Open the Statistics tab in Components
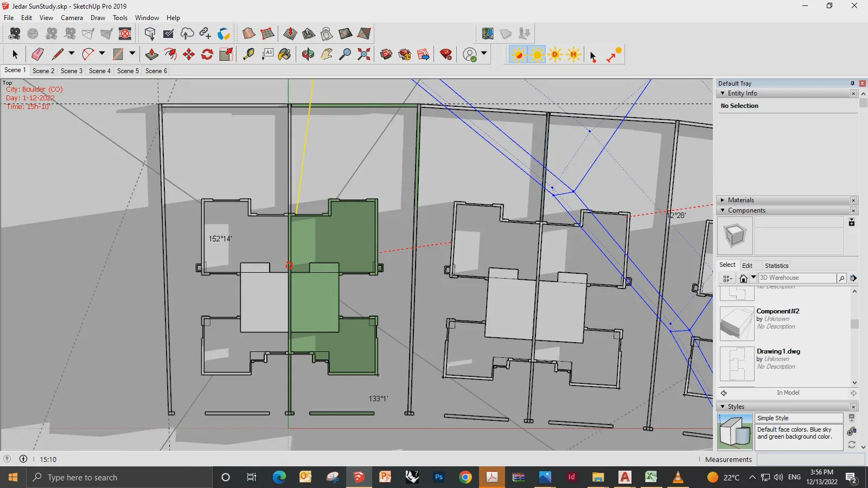 (776, 266)
